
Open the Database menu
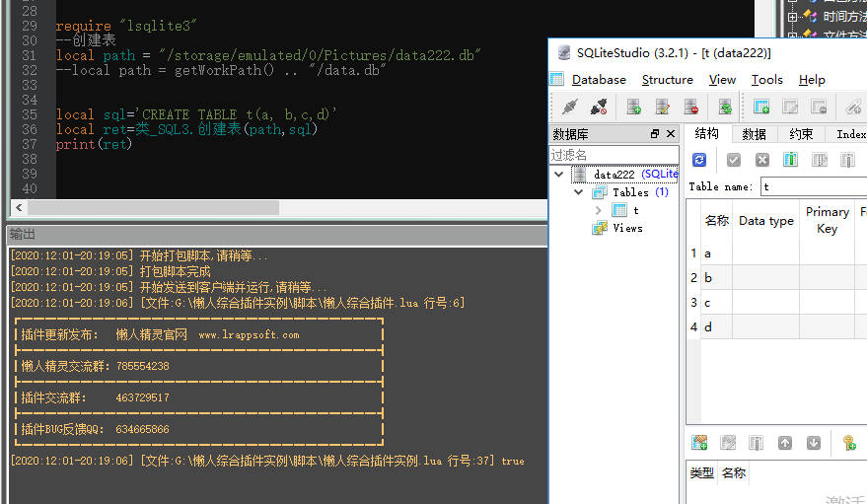click(x=599, y=80)
